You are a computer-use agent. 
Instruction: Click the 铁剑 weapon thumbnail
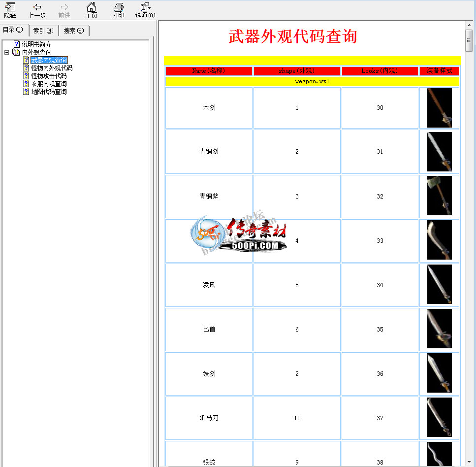[439, 373]
